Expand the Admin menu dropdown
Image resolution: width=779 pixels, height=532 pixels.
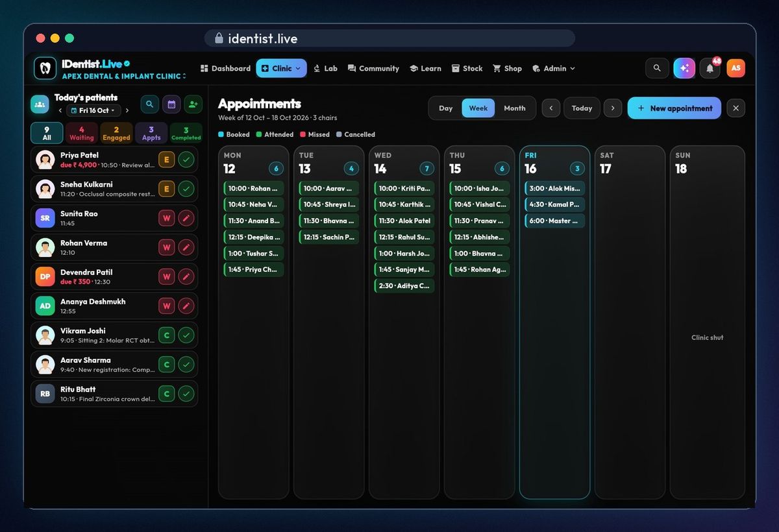(x=554, y=68)
